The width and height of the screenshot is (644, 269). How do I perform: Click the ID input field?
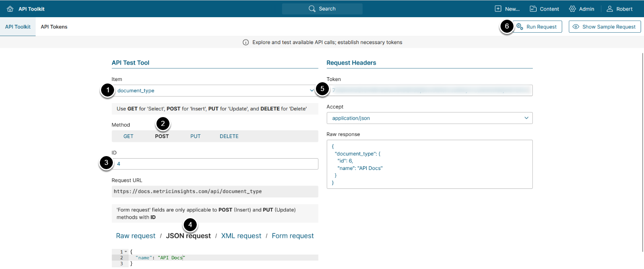[215, 164]
